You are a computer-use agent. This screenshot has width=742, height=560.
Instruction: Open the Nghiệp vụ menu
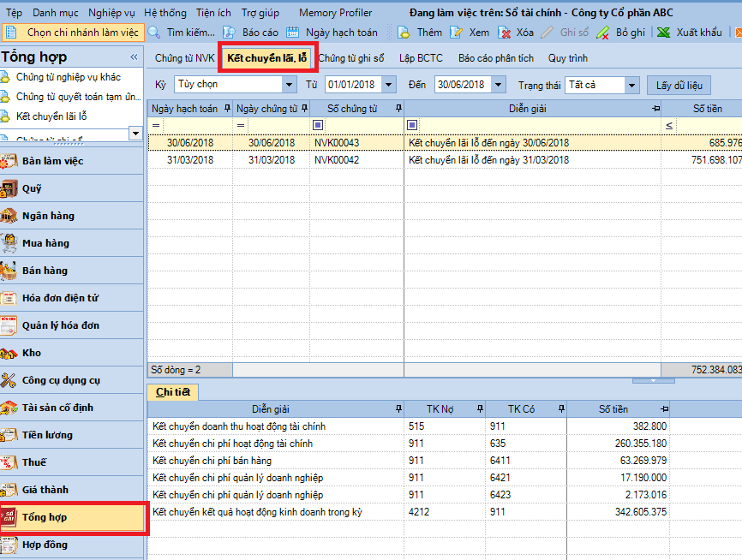[111, 13]
